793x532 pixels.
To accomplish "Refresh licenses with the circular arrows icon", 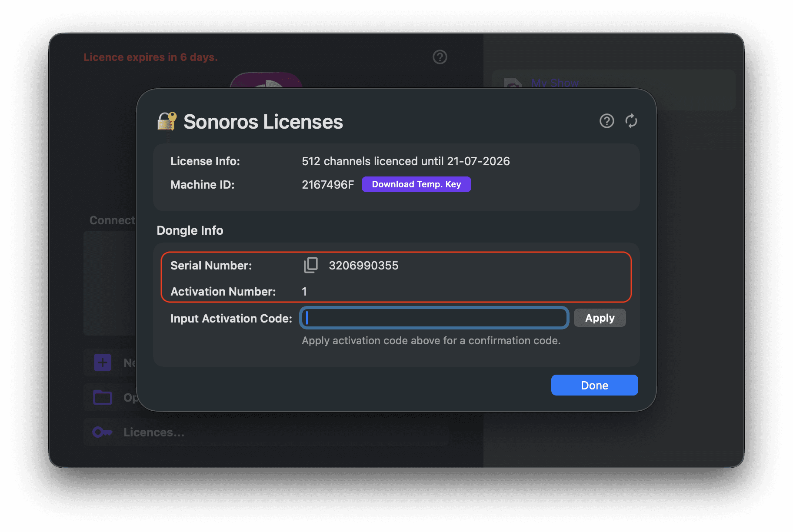I will (x=631, y=121).
